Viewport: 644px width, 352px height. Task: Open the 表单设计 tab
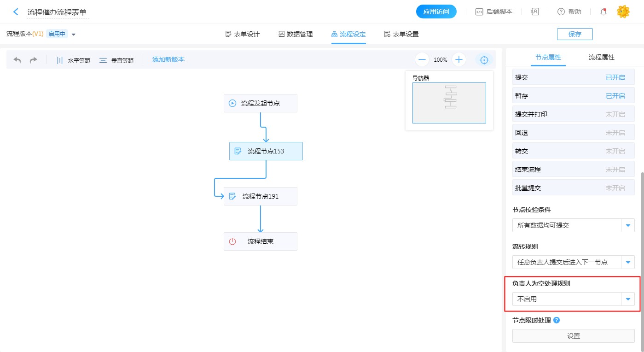coord(243,34)
